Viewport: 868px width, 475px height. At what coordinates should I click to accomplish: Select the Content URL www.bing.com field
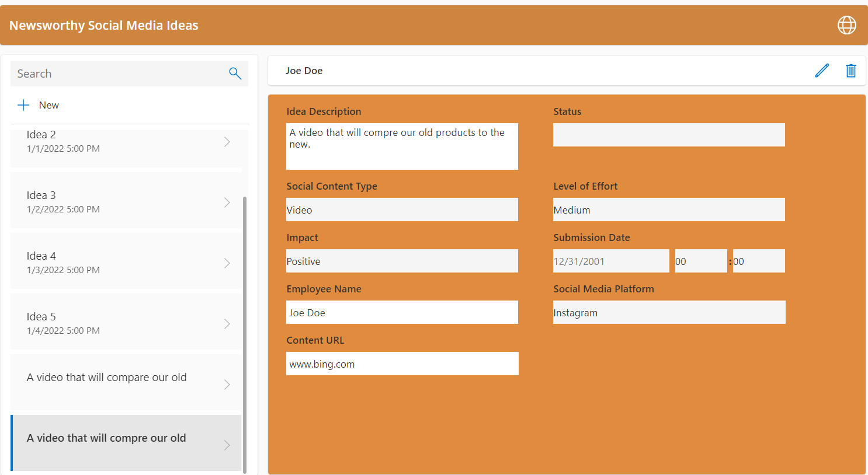(x=402, y=364)
